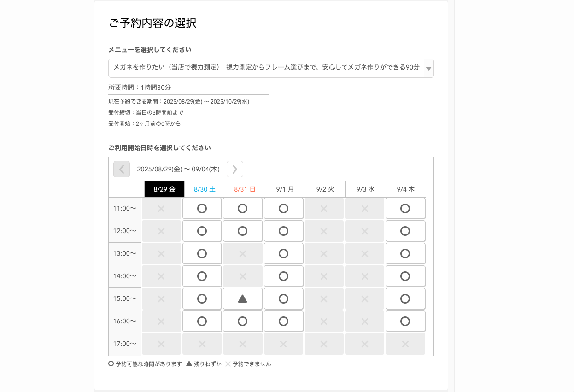Select the 11:00 circle on 8/31
The height and width of the screenshot is (392, 574).
[x=242, y=208]
